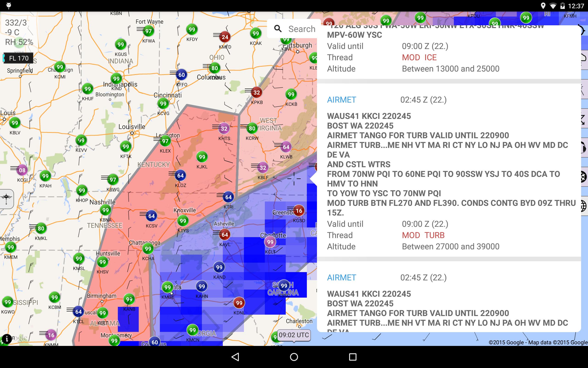Tap the KCAK station marker
The image size is (588, 368).
tap(256, 34)
